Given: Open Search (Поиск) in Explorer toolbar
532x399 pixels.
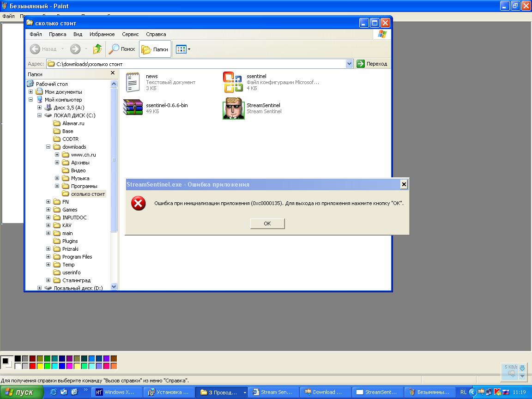Looking at the screenshot, I should (122, 49).
